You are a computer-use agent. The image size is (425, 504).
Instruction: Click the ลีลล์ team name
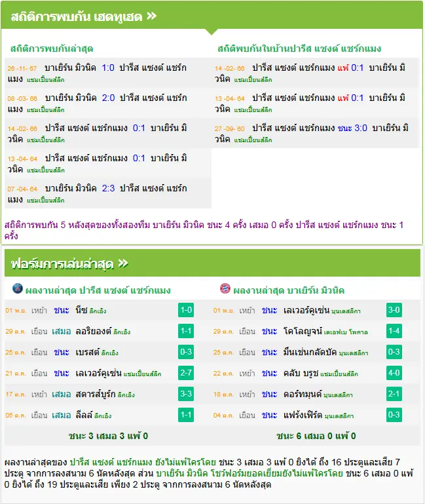tap(84, 415)
